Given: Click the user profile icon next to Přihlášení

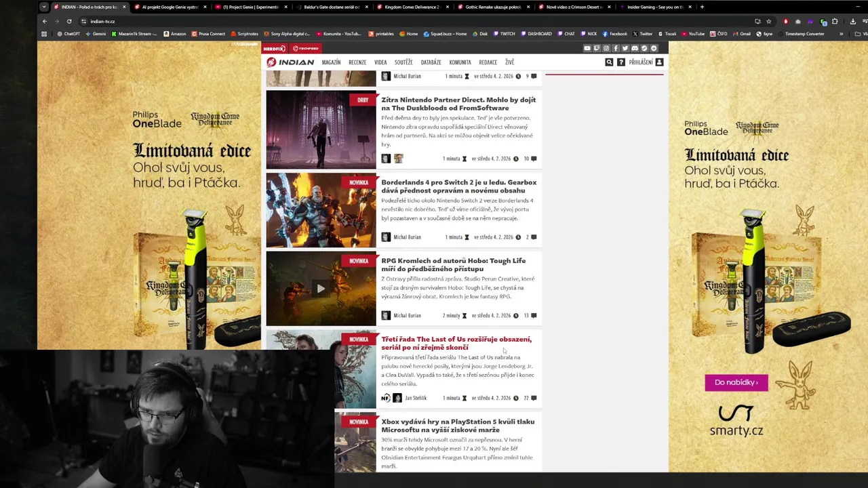Looking at the screenshot, I should click(x=659, y=62).
